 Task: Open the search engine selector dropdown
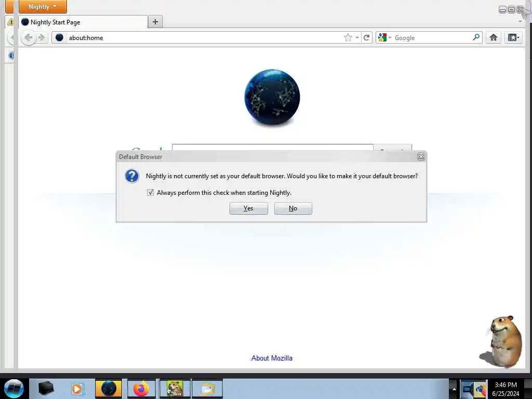click(x=384, y=37)
